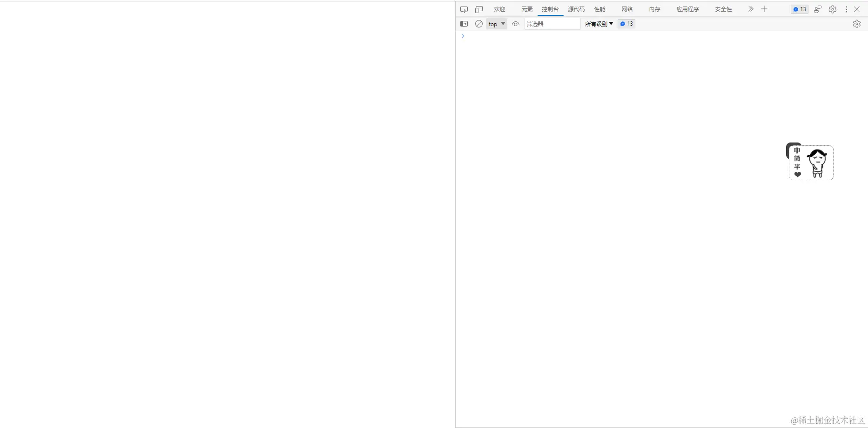
Task: Click the feedback person icon
Action: pyautogui.click(x=818, y=9)
